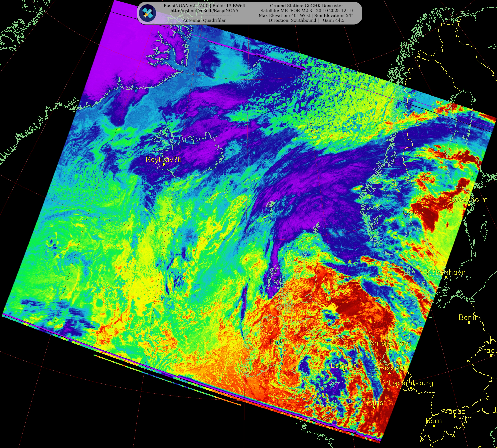
Task: Click the Paris city marker dot
Action: (x=374, y=408)
